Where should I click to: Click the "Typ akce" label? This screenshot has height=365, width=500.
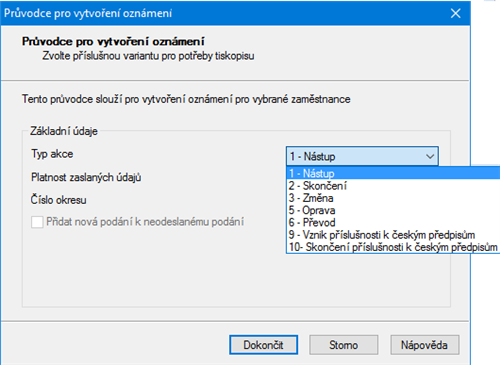pos(52,154)
